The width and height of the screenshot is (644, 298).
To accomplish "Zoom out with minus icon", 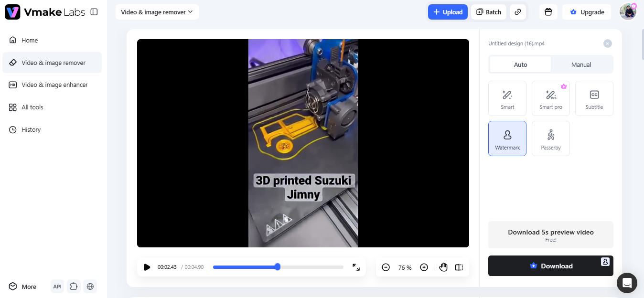I will [386, 267].
